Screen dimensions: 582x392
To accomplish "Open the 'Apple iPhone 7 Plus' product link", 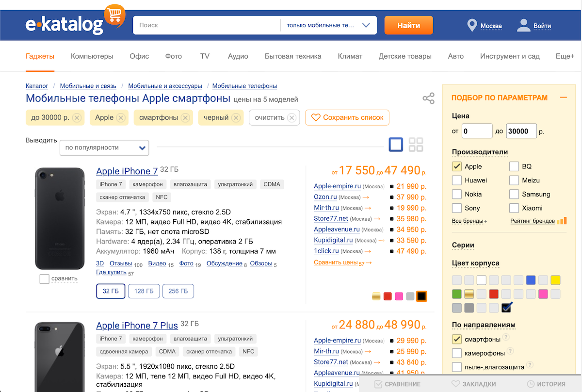I will (x=137, y=326).
